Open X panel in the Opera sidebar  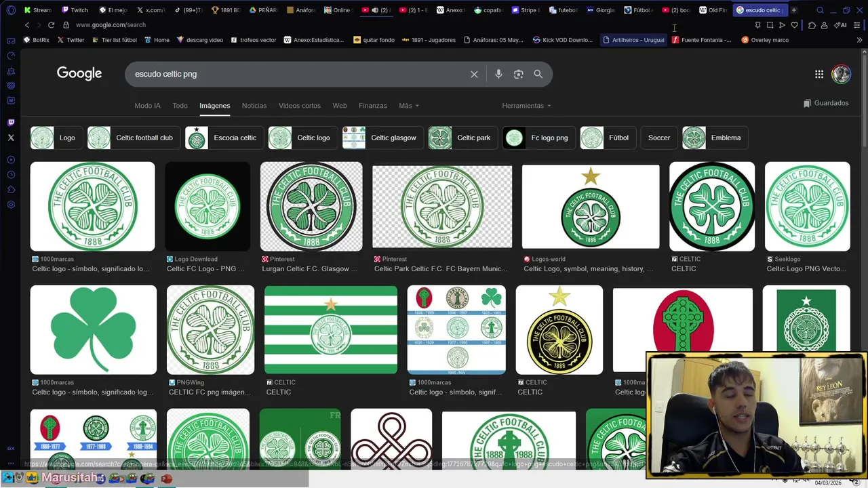(x=11, y=138)
